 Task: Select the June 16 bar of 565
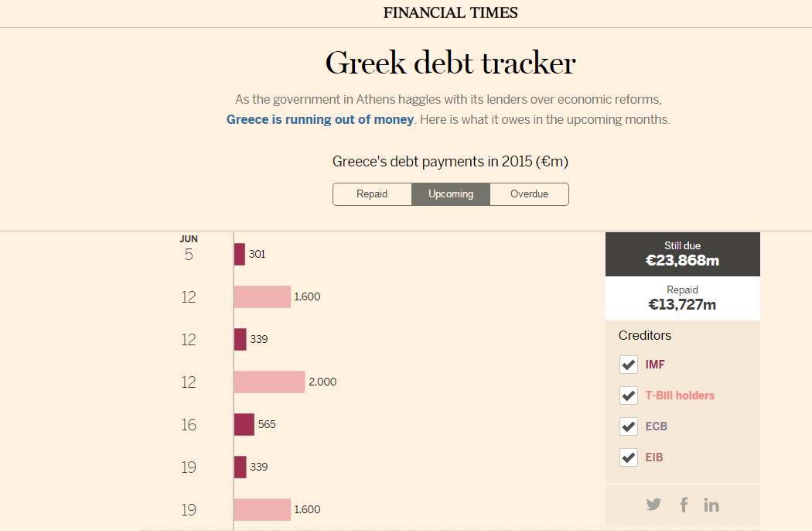(x=244, y=424)
